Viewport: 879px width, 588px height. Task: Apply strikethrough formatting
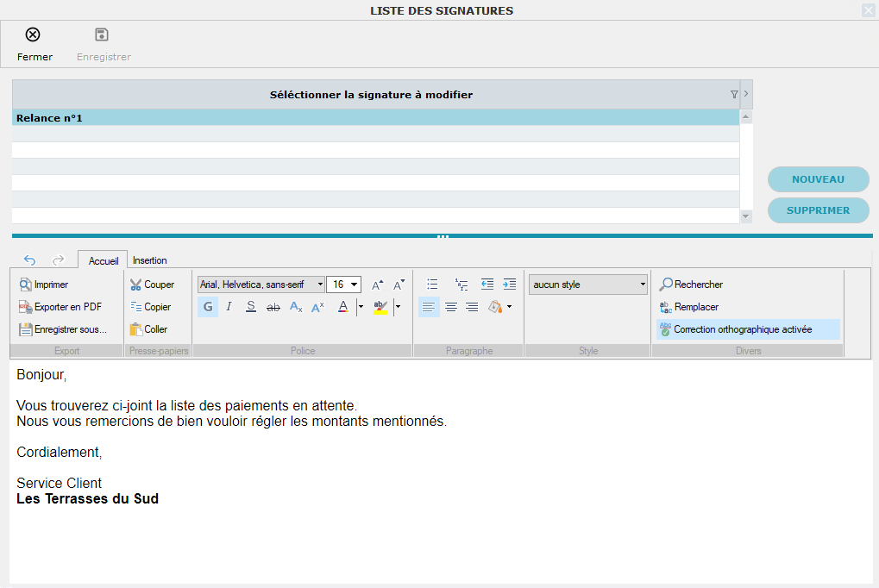[x=273, y=307]
